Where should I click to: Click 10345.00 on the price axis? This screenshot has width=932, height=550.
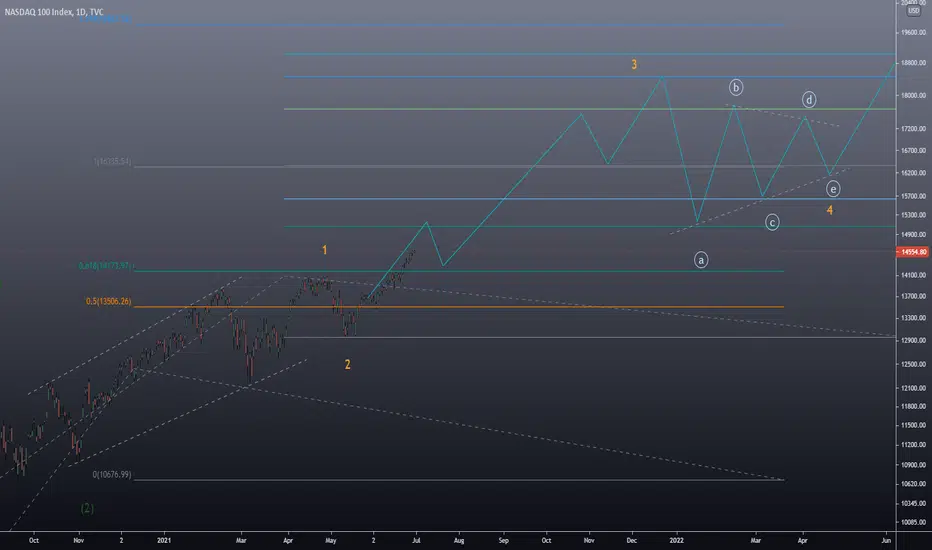pyautogui.click(x=913, y=504)
